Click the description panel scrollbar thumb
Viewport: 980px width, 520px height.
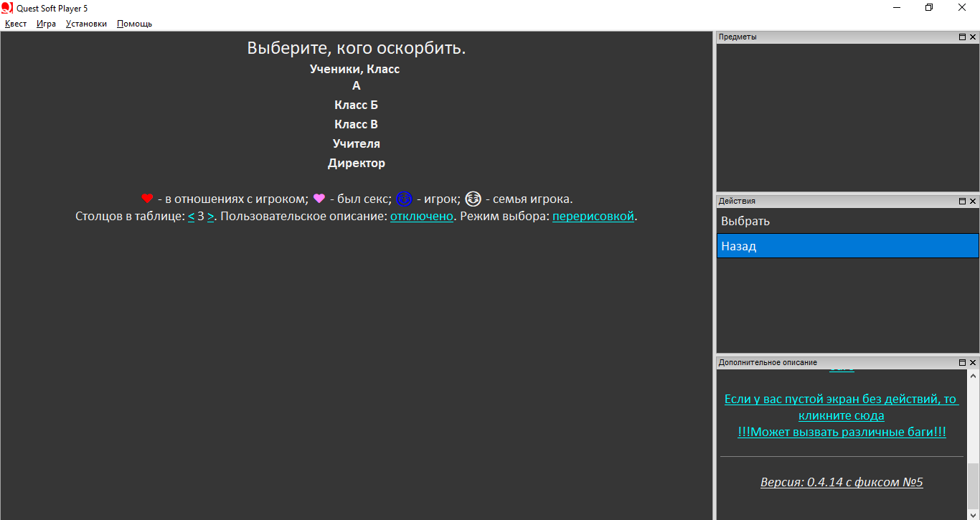(x=973, y=486)
